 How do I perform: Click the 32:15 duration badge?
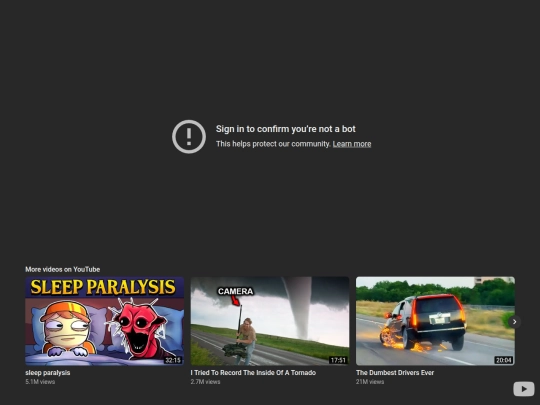tap(173, 360)
